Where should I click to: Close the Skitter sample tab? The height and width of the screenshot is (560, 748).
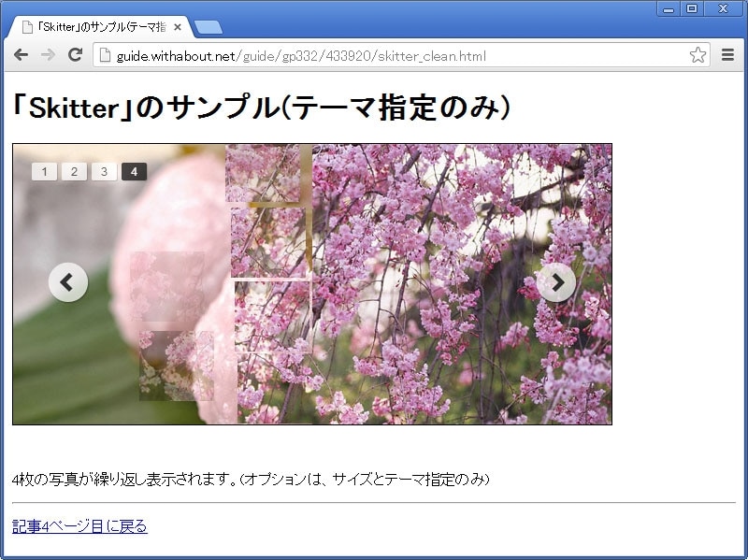pos(178,27)
